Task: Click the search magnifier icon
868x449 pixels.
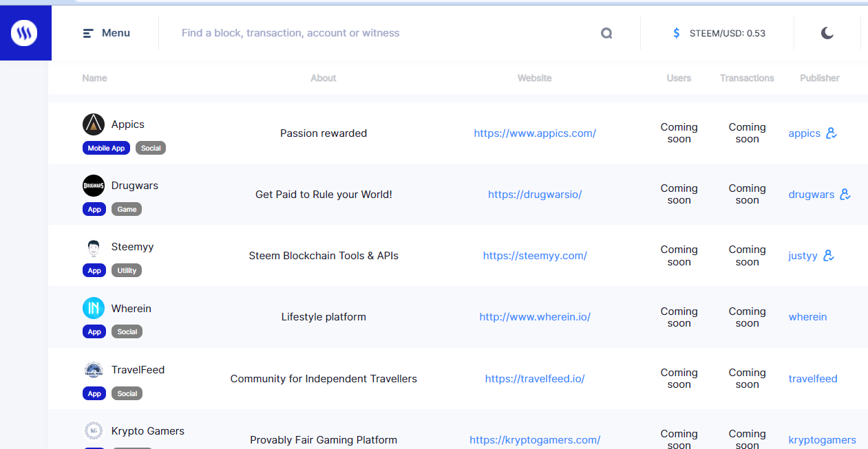Action: point(606,33)
